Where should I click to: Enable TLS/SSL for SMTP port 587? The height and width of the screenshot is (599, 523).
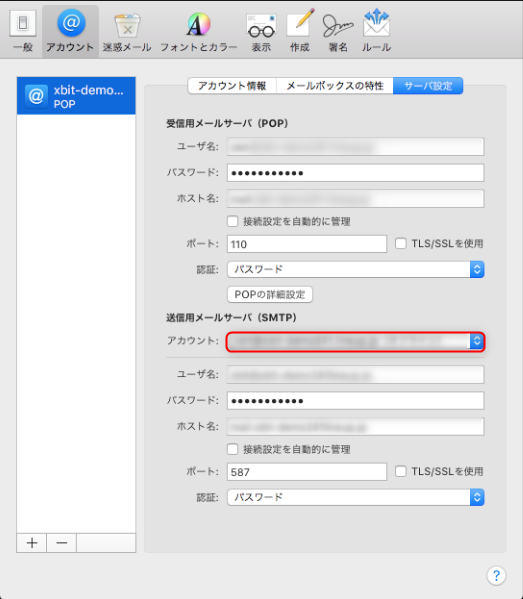pyautogui.click(x=400, y=471)
